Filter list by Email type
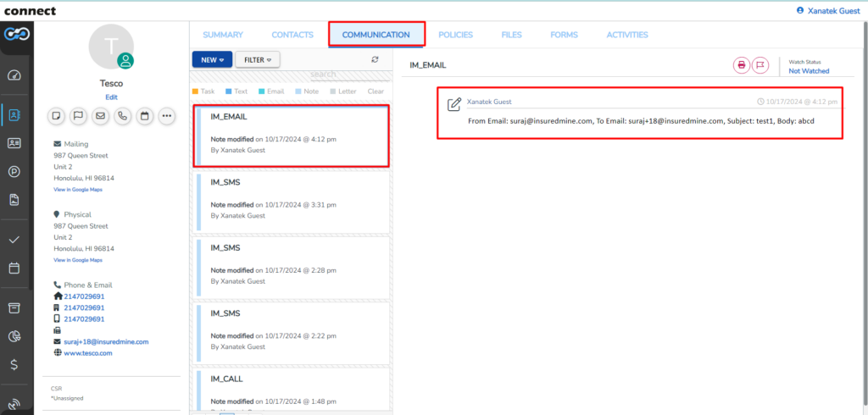 [271, 91]
